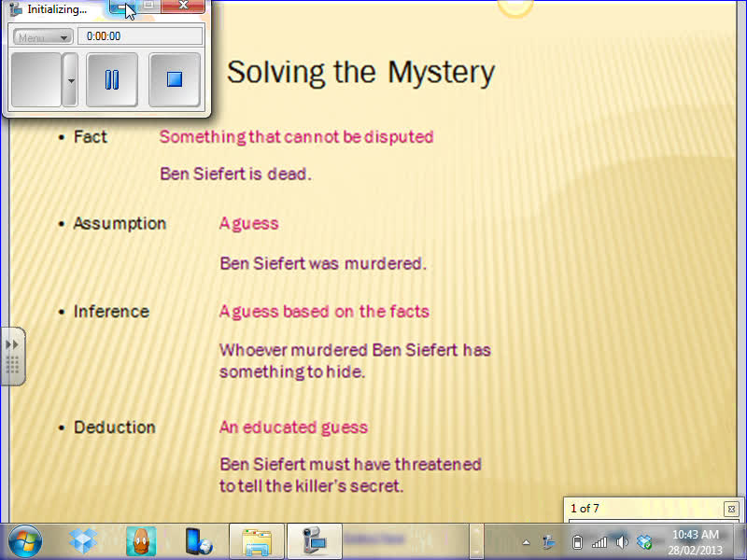Click the 'Assumption' bullet text
This screenshot has width=747, height=560.
120,223
